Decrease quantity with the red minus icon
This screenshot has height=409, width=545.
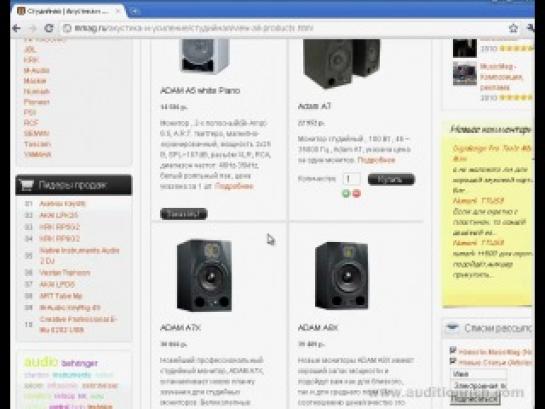357,194
